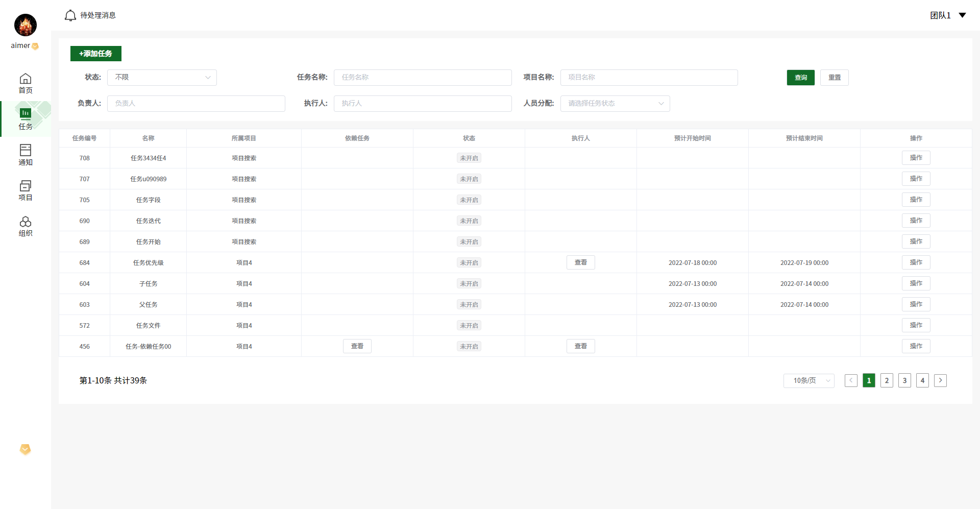This screenshot has height=509, width=980.
Task: Focus the 负责人 input field
Action: click(x=196, y=104)
